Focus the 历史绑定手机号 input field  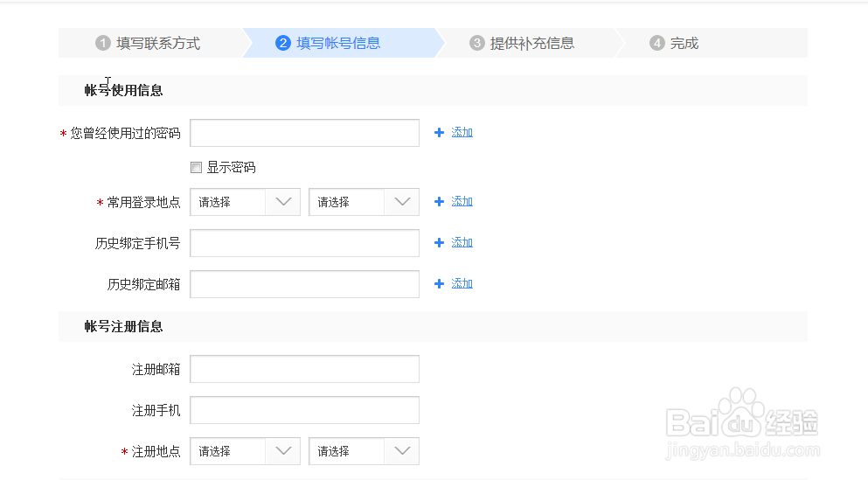click(304, 243)
